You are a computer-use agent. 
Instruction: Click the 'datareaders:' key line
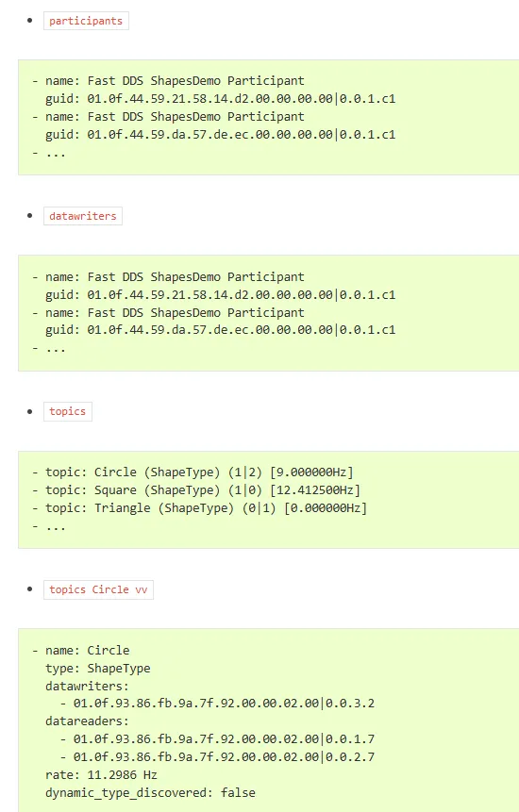(87, 721)
